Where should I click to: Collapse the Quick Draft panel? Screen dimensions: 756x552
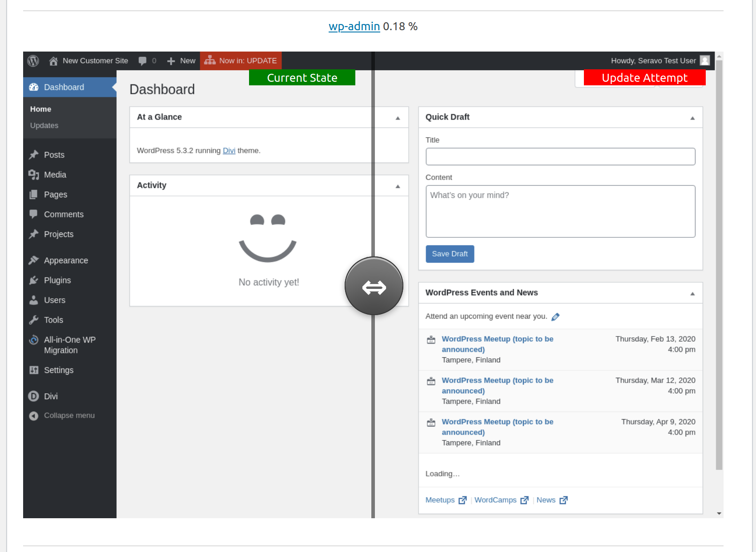pyautogui.click(x=692, y=118)
